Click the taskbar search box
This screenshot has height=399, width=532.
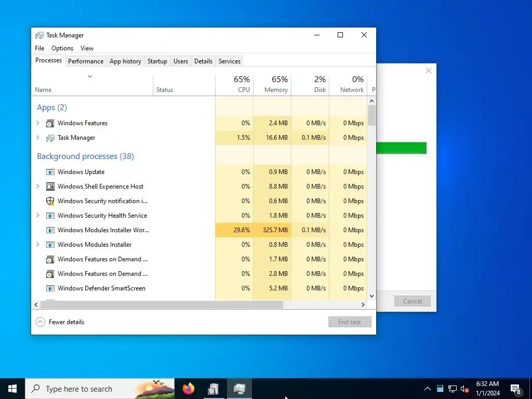(x=100, y=389)
